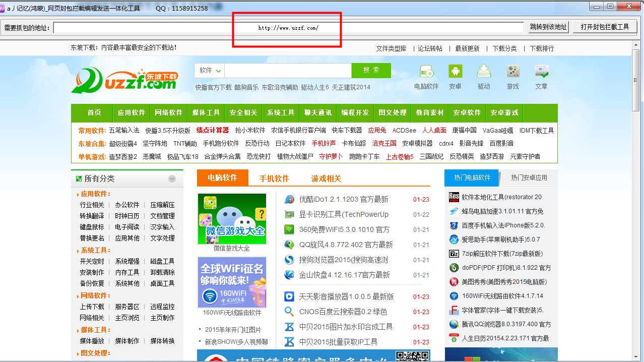Screen dimensions: 644x362
Task: Open the 安卓 Android robot icon
Action: coord(455,72)
